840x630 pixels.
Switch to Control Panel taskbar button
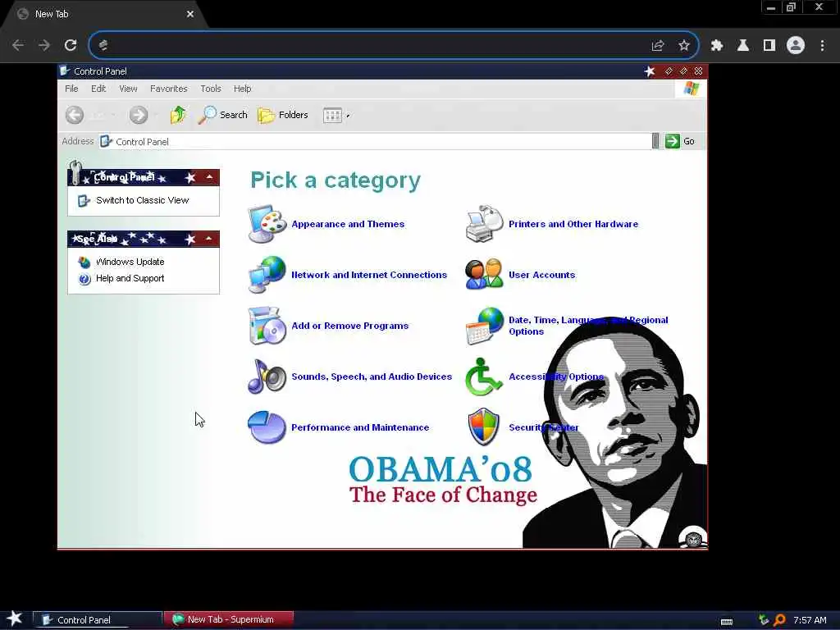point(98,620)
